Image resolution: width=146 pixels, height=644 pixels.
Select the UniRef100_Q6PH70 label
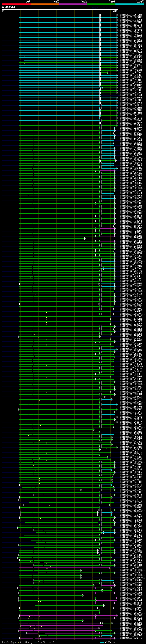131,271
